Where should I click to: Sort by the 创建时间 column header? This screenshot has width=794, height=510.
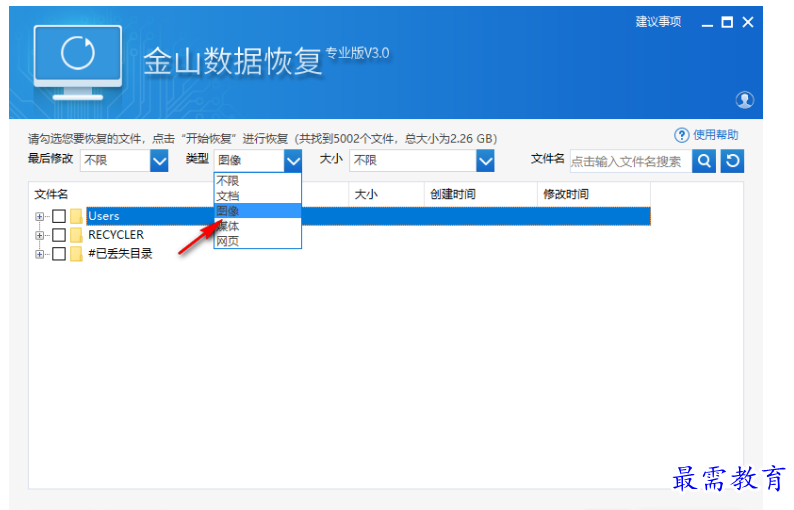[481, 194]
